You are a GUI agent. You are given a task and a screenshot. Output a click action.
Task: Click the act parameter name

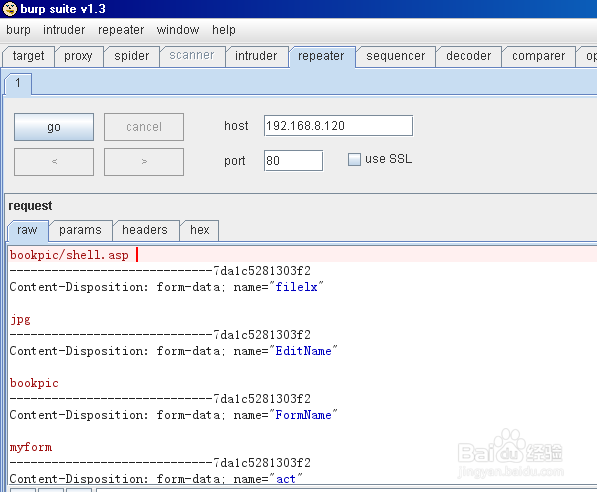click(286, 479)
